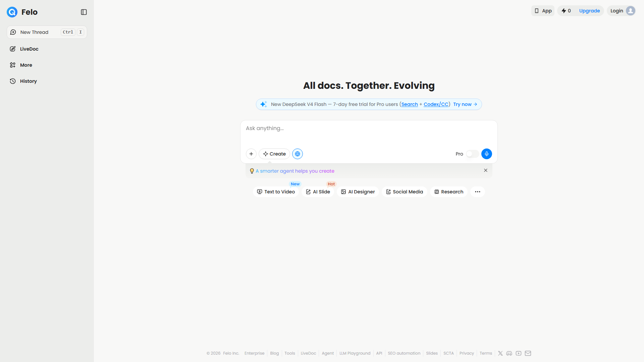Start a New Thread
The height and width of the screenshot is (362, 644).
pos(47,32)
